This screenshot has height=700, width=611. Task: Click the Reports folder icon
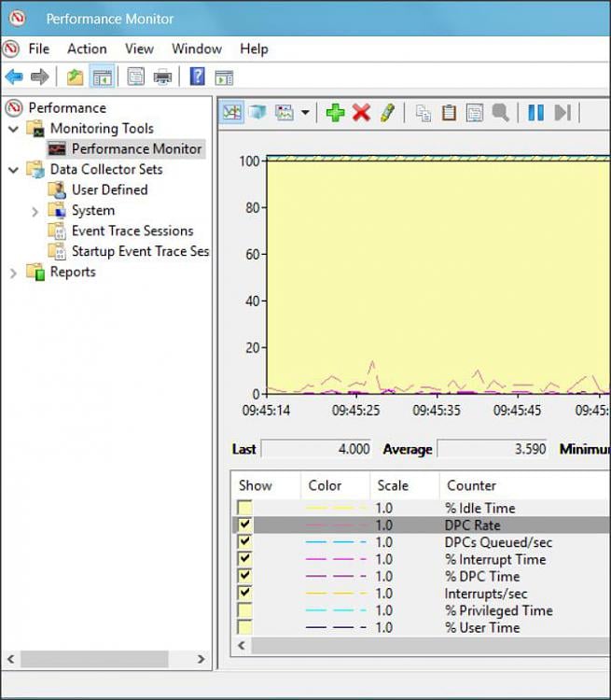point(35,272)
